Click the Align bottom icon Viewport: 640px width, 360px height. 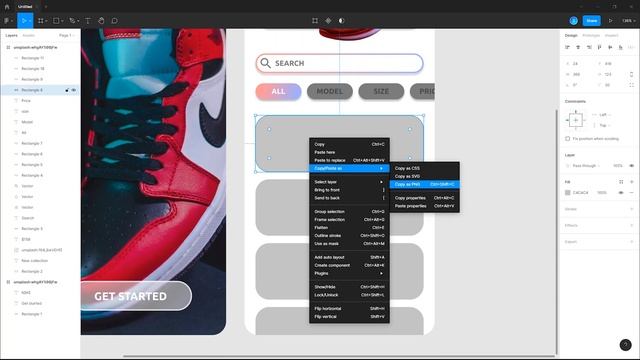620,47
